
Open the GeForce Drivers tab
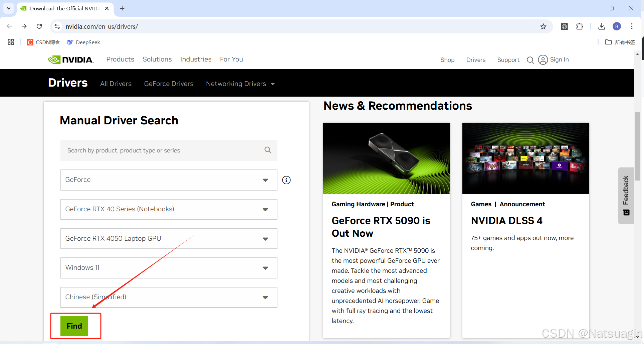point(169,84)
